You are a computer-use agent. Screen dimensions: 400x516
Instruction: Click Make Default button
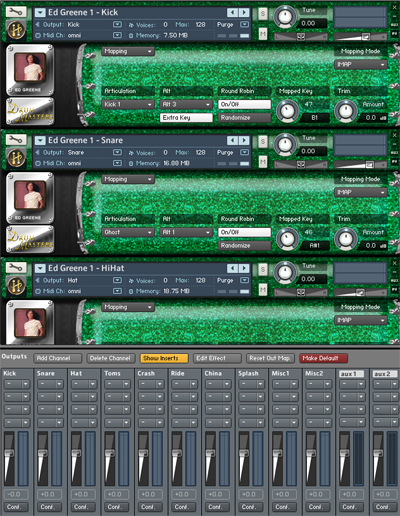(x=323, y=358)
